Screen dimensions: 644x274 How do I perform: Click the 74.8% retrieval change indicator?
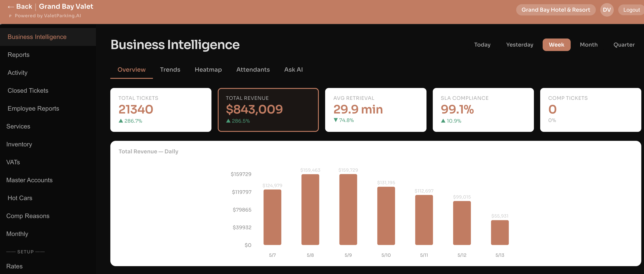click(344, 120)
